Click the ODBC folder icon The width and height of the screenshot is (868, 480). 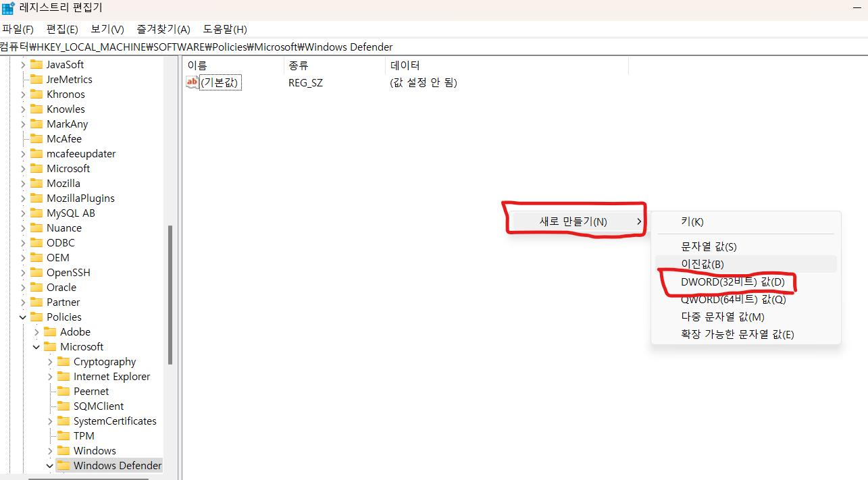(36, 243)
